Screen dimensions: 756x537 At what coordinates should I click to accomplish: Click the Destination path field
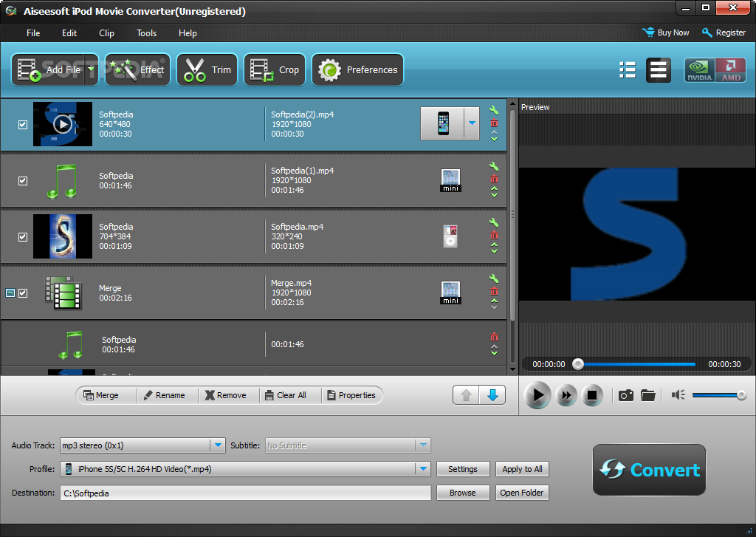coord(245,493)
